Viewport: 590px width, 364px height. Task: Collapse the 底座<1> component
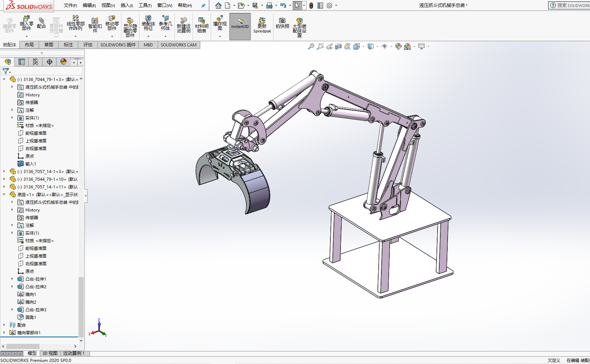tap(4, 194)
